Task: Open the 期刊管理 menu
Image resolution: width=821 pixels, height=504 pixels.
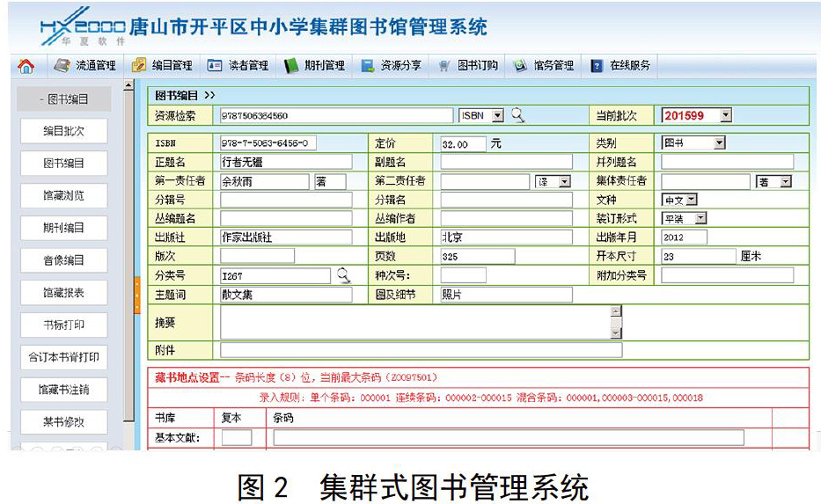Action: coord(325,65)
